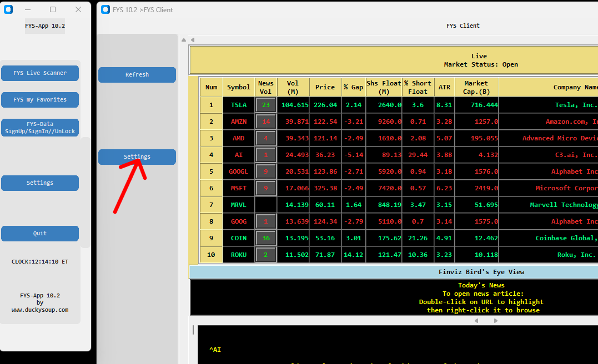Image resolution: width=598 pixels, height=364 pixels.
Task: Click the left scroll arrow below the news header
Action: coord(476,321)
